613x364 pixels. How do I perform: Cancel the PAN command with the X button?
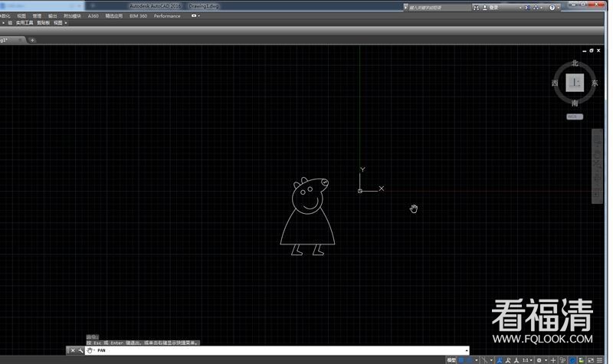click(73, 350)
